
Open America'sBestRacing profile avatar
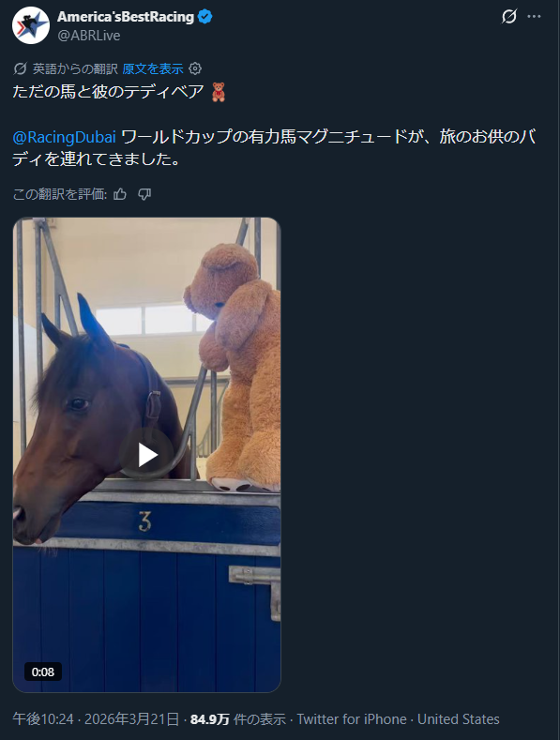(31, 25)
